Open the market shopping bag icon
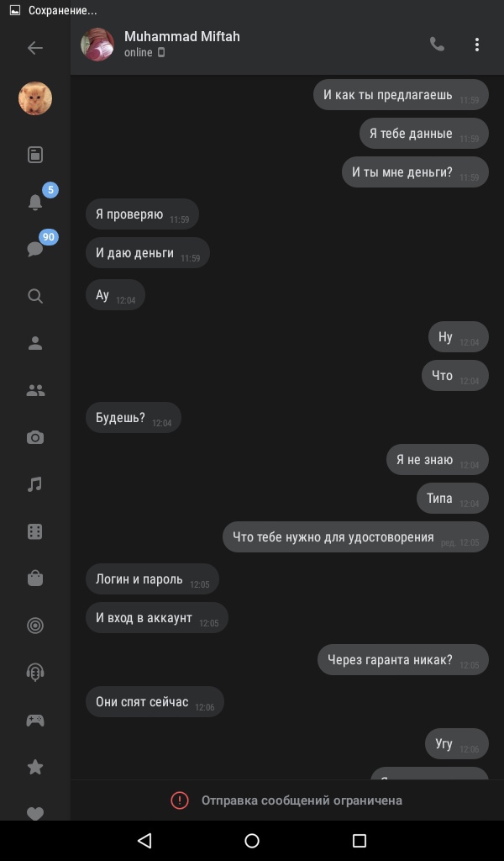504x861 pixels. coord(35,578)
